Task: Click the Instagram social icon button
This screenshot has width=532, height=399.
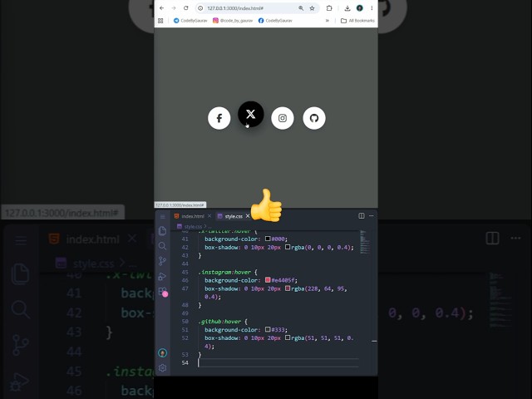Action: pyautogui.click(x=283, y=118)
